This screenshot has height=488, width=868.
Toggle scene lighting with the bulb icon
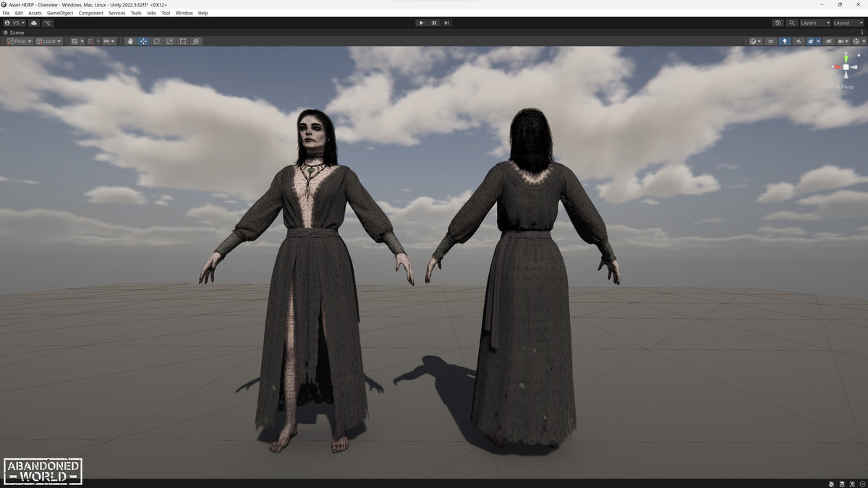pyautogui.click(x=785, y=41)
